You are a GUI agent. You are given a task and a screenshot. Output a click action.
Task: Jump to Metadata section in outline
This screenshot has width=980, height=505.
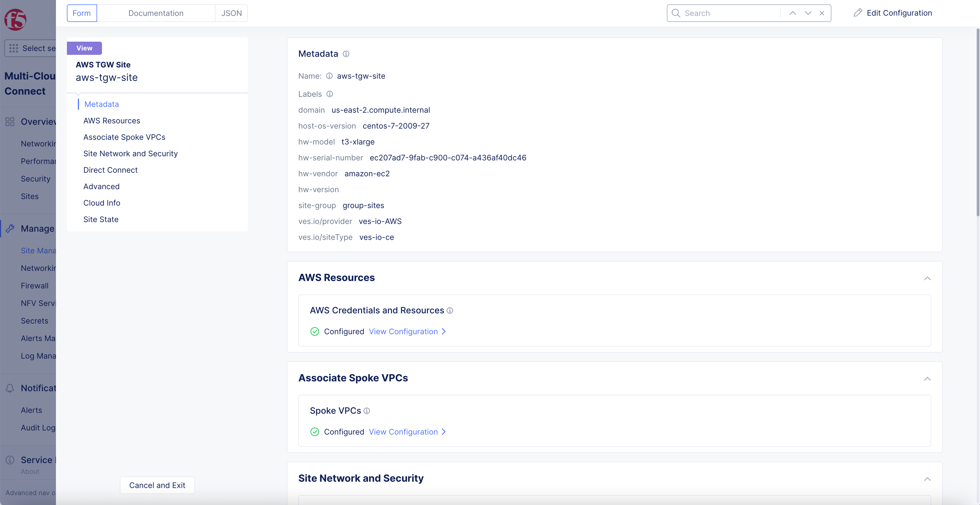101,104
